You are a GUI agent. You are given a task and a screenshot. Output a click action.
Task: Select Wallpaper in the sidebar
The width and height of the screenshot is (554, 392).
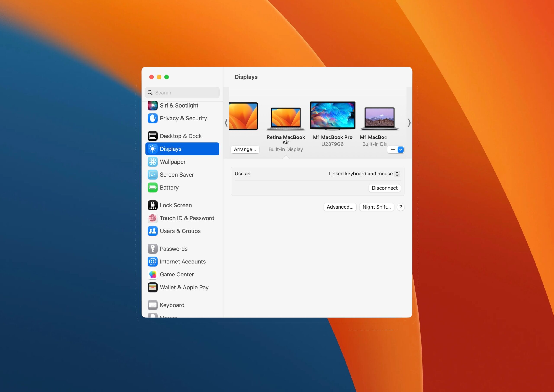coord(172,162)
